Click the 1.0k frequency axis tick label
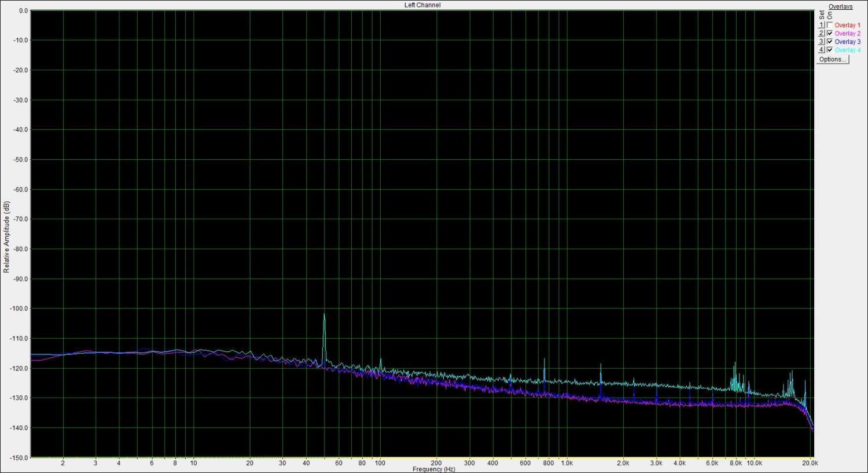 (x=567, y=463)
